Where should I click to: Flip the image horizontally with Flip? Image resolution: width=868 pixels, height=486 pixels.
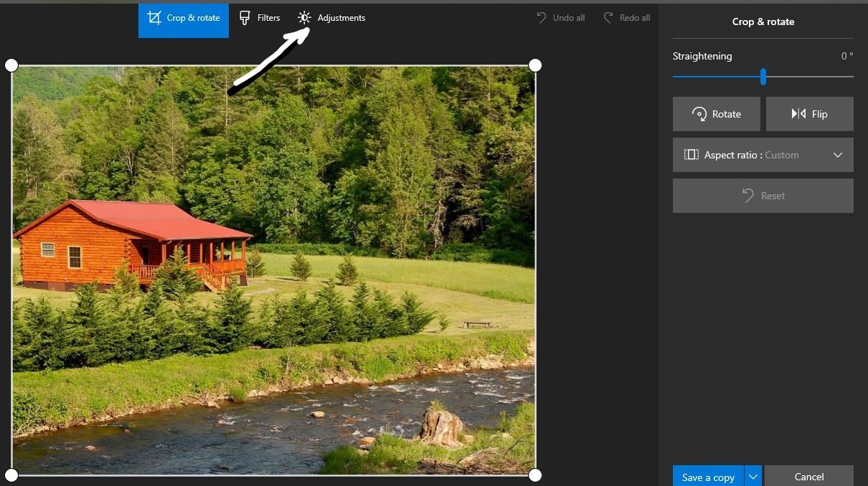809,114
